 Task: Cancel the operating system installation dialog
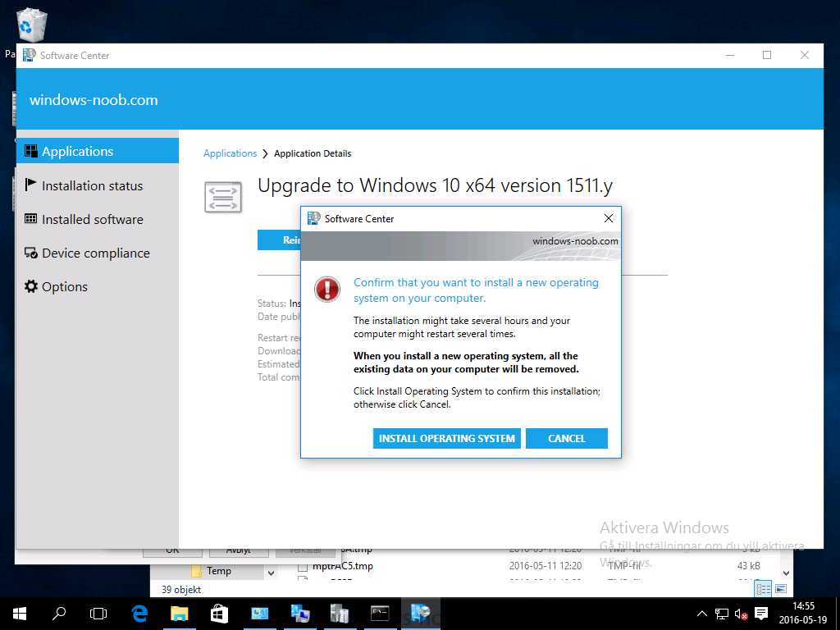click(566, 438)
